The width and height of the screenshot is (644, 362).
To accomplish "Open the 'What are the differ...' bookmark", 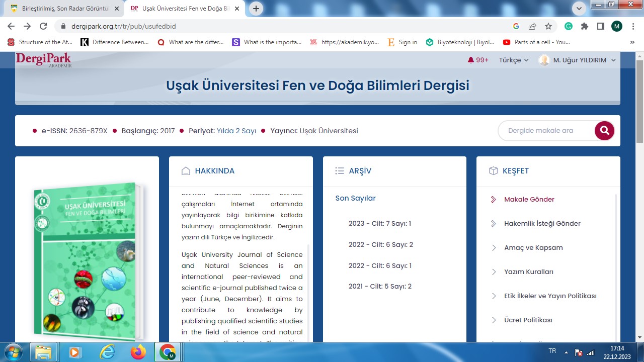I will [191, 42].
